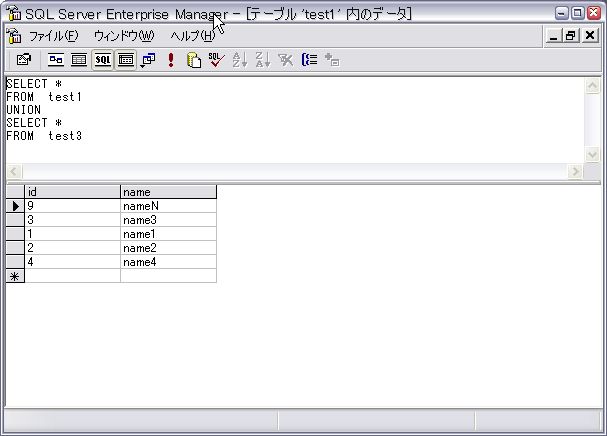Toggle the diagram pane button
The image size is (607, 436).
(56, 60)
